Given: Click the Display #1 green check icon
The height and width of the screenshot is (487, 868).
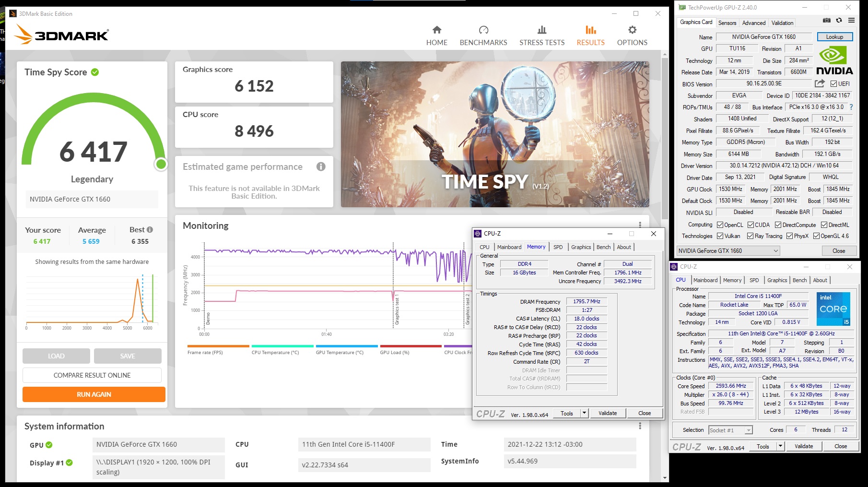Looking at the screenshot, I should [x=69, y=463].
